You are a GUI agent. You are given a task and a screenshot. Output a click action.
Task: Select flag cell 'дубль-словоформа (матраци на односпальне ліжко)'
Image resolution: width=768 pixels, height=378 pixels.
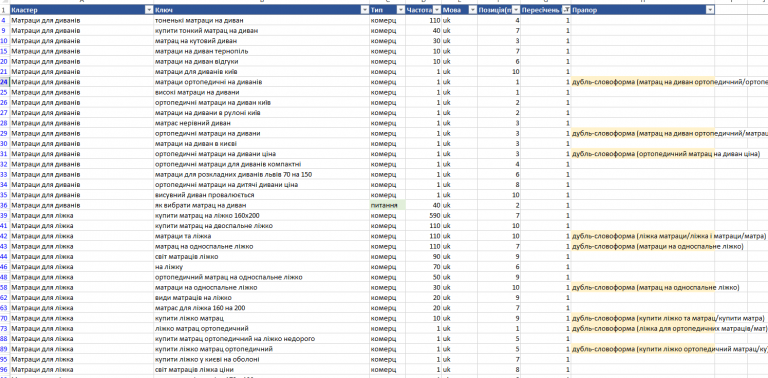pyautogui.click(x=643, y=247)
